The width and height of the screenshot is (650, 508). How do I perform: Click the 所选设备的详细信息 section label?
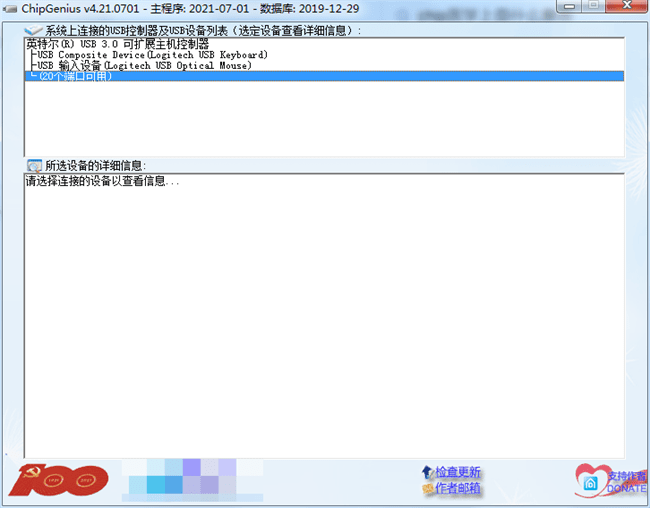[x=95, y=166]
